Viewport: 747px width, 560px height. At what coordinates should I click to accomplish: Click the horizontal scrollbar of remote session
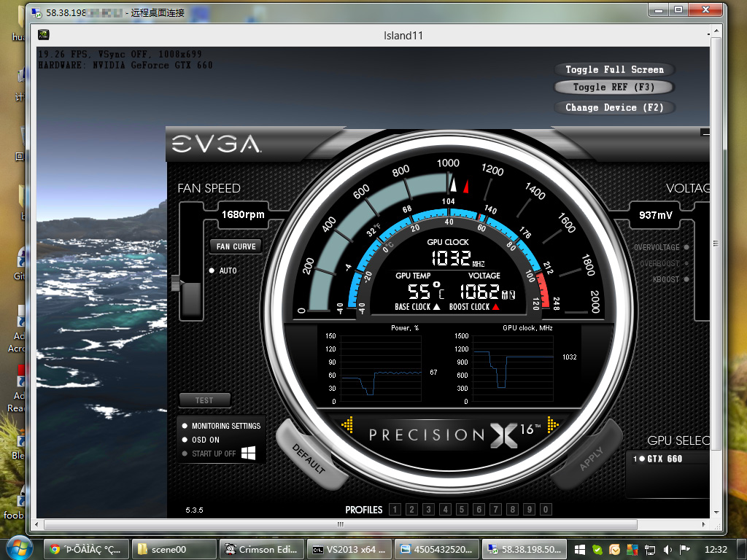(x=341, y=525)
